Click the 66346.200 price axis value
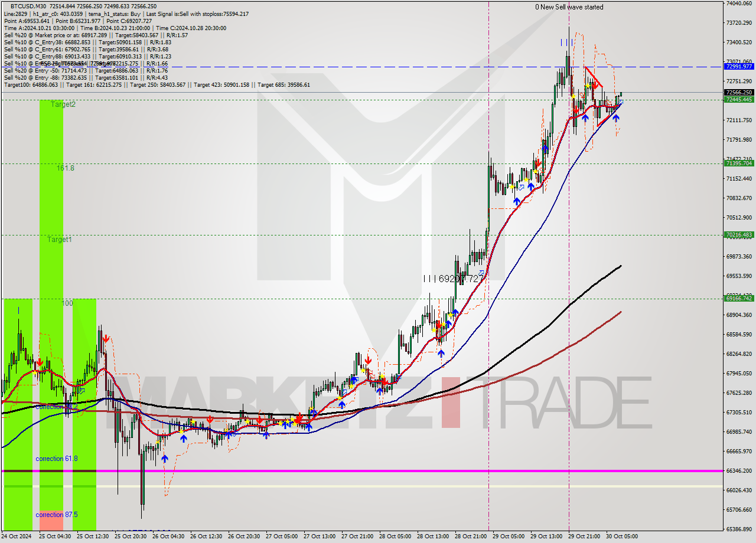This screenshot has width=756, height=543. (x=739, y=470)
